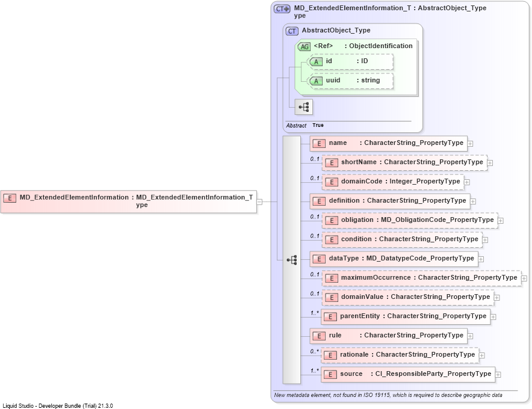The height and width of the screenshot is (409, 532).
Task: Click the E icon of dataType element
Action: coord(319,259)
